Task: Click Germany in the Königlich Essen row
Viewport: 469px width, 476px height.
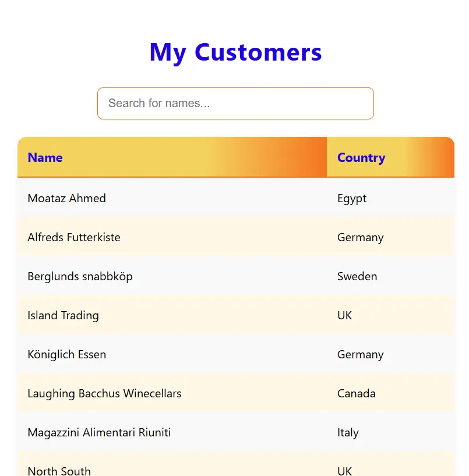Action: pyautogui.click(x=360, y=354)
